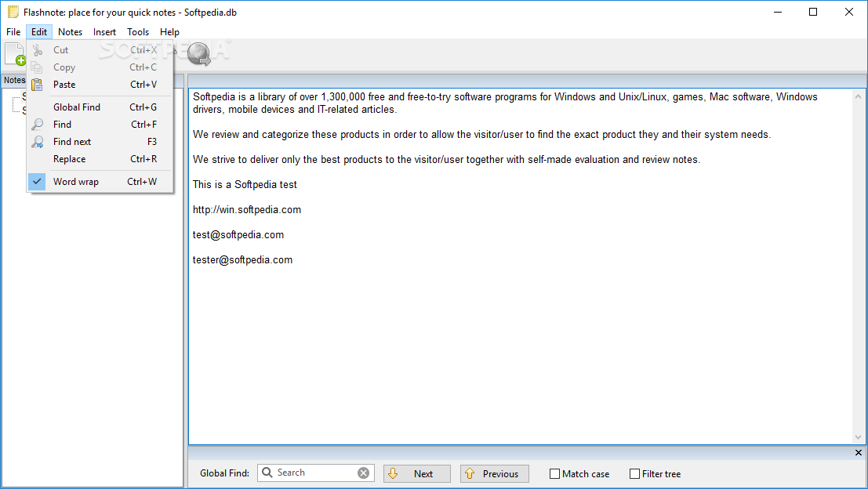
Task: Click the text test@softpedia.com
Action: click(238, 234)
